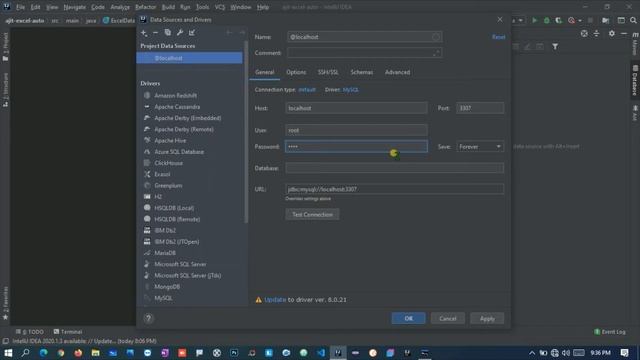Open the SSH/SSL tab
The width and height of the screenshot is (640, 360).
[x=328, y=72]
